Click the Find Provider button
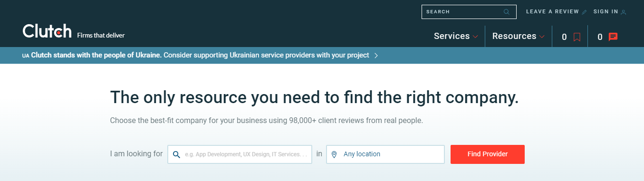The height and width of the screenshot is (181, 644). point(488,154)
